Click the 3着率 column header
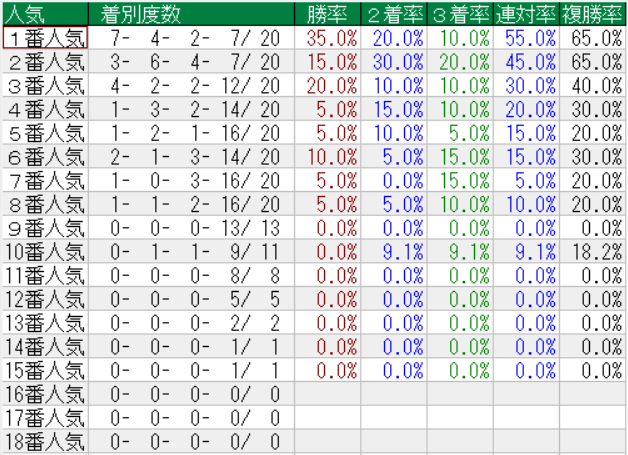Screen dimensions: 628x455 click(x=459, y=14)
